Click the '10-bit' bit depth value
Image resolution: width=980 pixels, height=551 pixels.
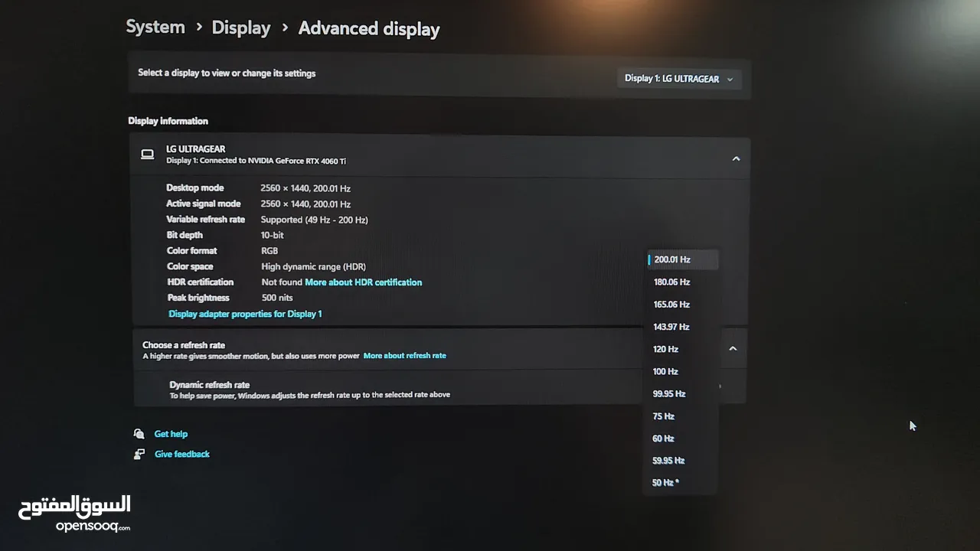pyautogui.click(x=273, y=235)
